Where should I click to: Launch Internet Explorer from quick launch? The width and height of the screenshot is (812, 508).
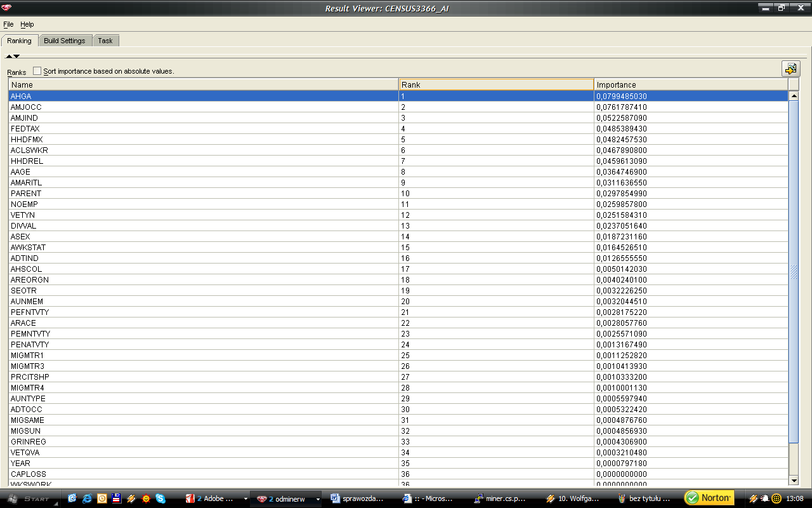click(x=87, y=498)
